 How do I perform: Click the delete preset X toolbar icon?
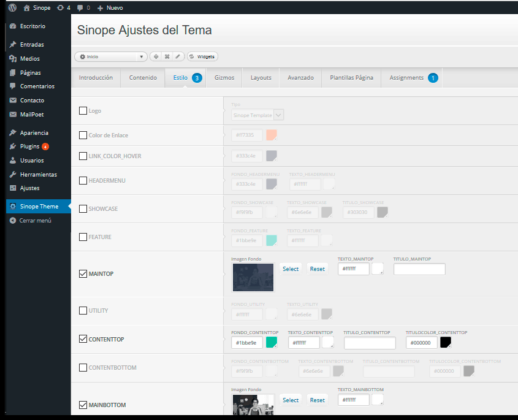pyautogui.click(x=167, y=56)
